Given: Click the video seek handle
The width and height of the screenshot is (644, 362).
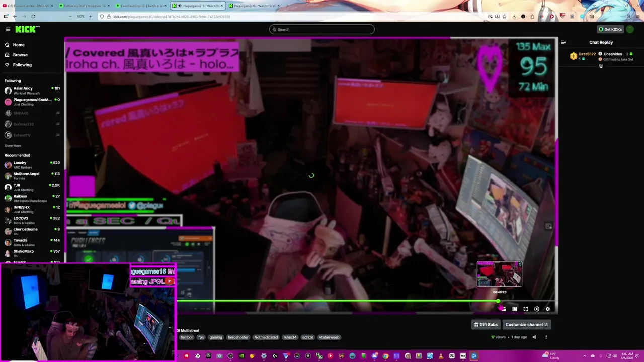Looking at the screenshot, I should (x=498, y=301).
